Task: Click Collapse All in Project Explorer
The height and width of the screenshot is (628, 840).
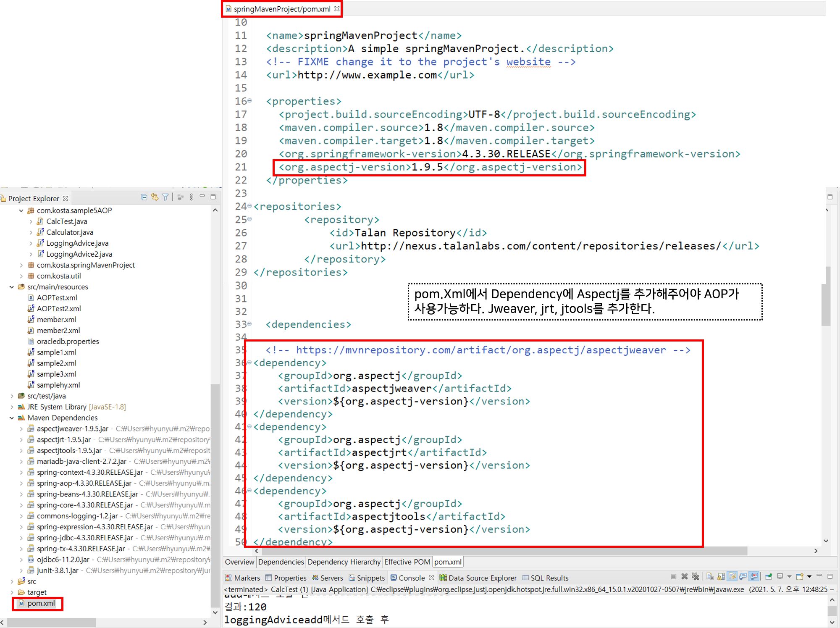Action: coord(144,197)
